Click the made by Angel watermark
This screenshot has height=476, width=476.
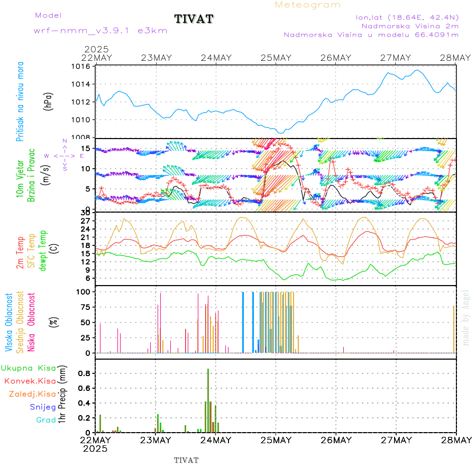[466, 317]
